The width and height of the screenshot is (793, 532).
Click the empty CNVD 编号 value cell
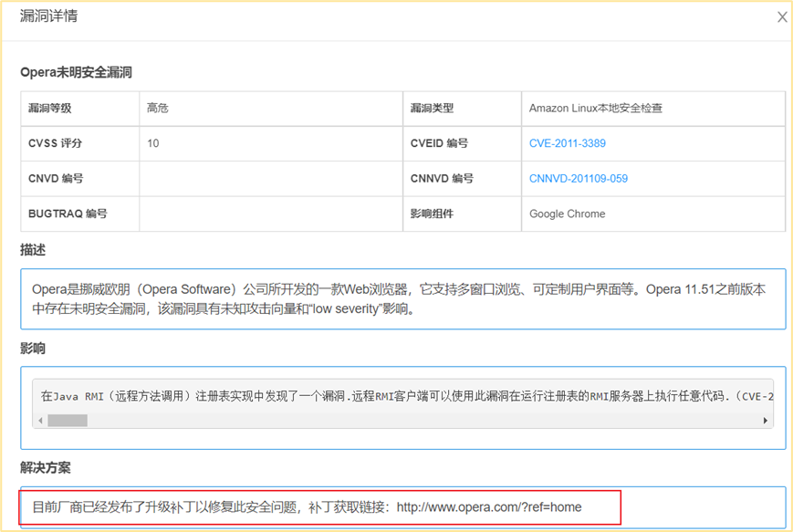coord(269,179)
